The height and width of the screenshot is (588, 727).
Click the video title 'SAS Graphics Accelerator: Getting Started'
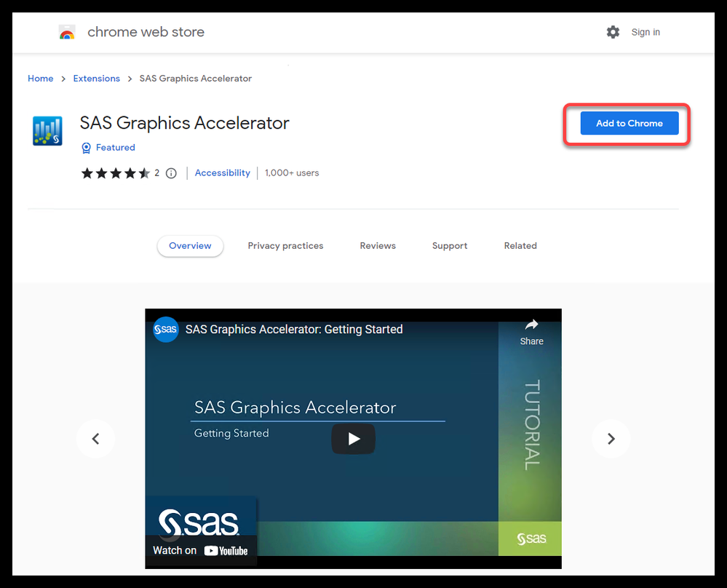point(294,330)
